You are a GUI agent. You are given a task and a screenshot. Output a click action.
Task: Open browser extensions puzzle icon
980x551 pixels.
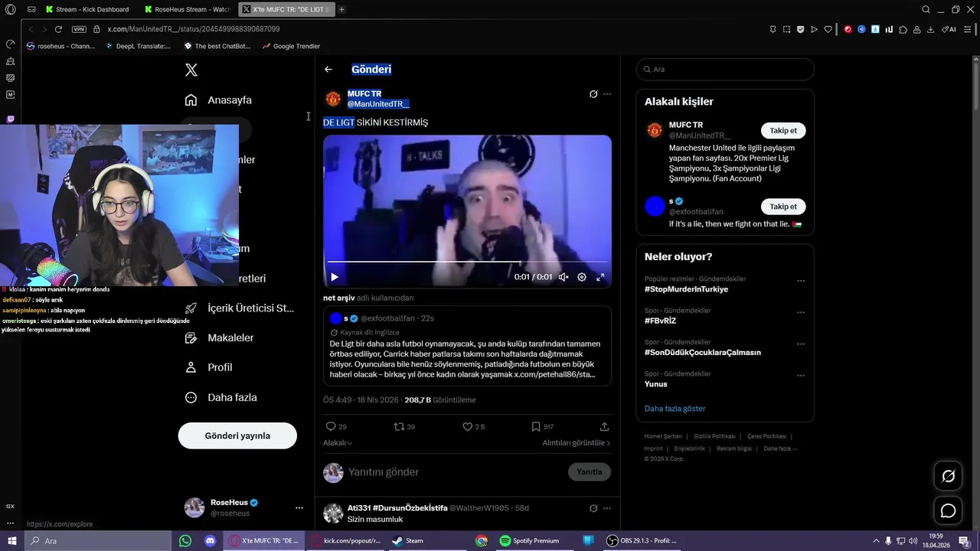(903, 29)
